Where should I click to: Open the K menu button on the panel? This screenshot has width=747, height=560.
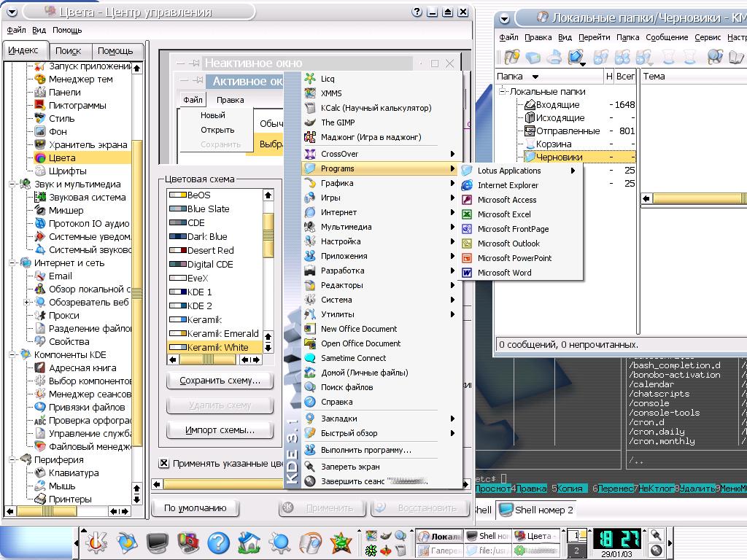point(97,542)
